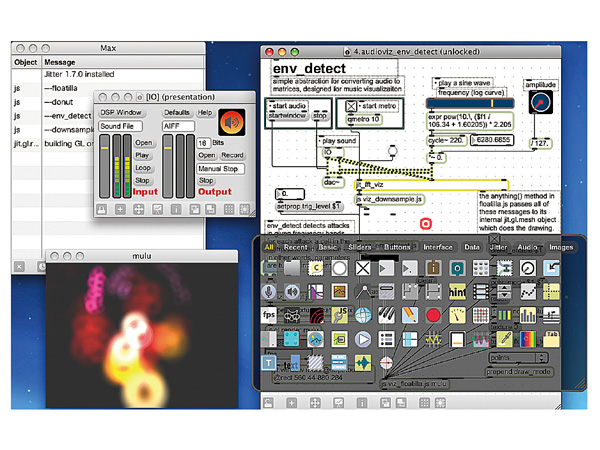Choose the blue bar chart multislider icon
600x450 pixels.
pos(528,315)
